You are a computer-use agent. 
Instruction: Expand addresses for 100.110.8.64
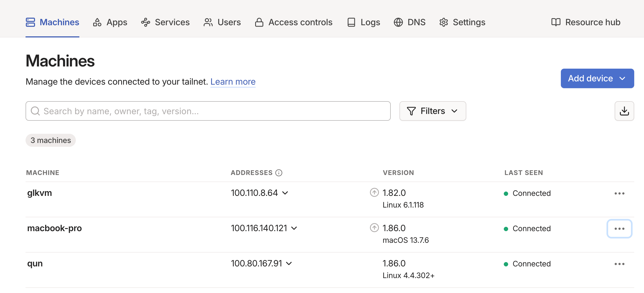285,193
